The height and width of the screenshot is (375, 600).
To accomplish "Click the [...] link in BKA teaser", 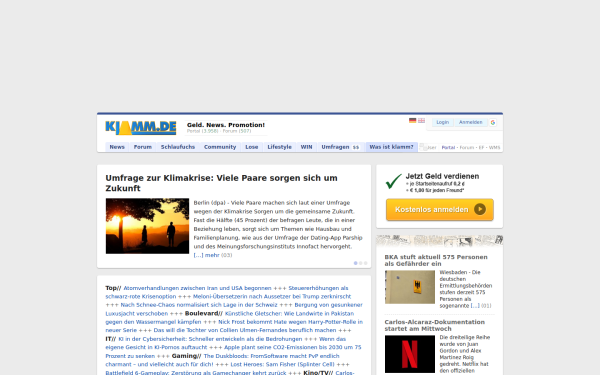I will (475, 306).
